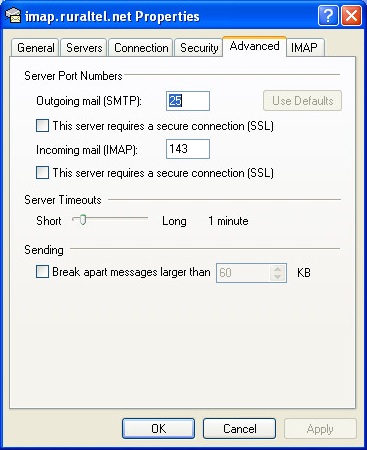Close the Properties dialog with X
This screenshot has height=450, width=367.
(x=351, y=15)
